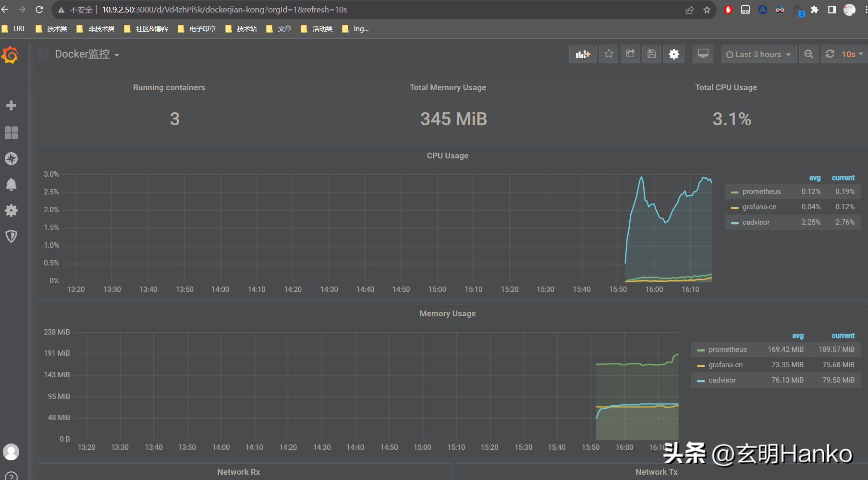Pick color for Memory grafana-cn series swatch

[701, 365]
